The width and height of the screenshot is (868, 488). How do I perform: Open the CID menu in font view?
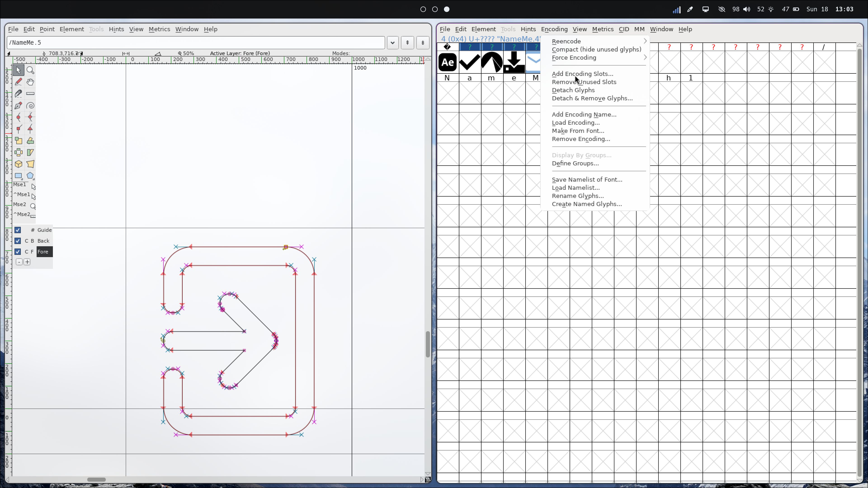tap(624, 29)
